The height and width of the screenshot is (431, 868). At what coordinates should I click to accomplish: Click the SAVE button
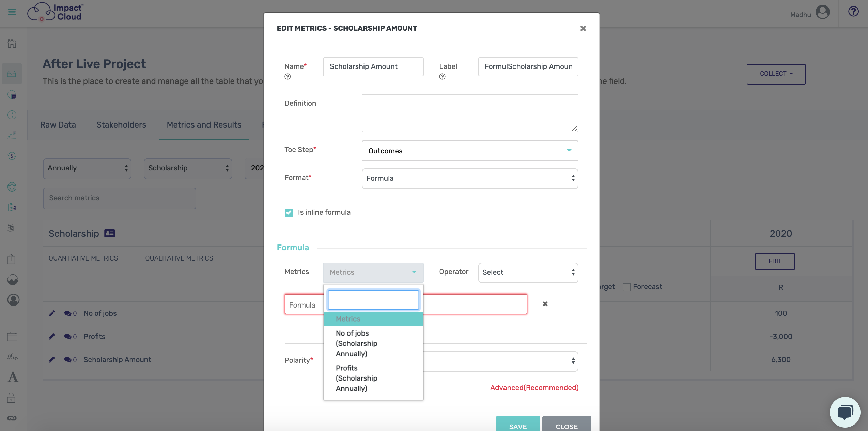pyautogui.click(x=518, y=424)
